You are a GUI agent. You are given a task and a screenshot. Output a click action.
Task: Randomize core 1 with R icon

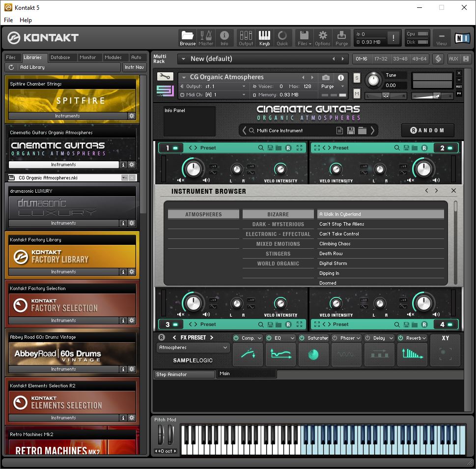(288, 148)
